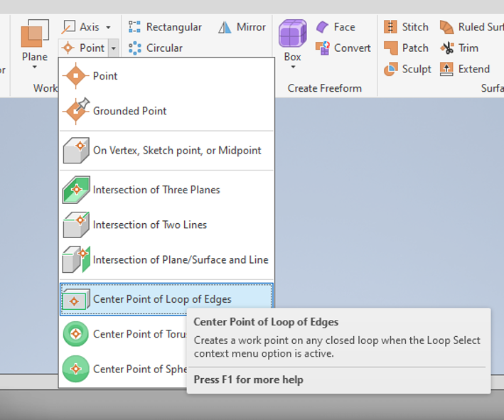Click the freeform Box icon
The height and width of the screenshot is (420, 504).
(x=292, y=34)
